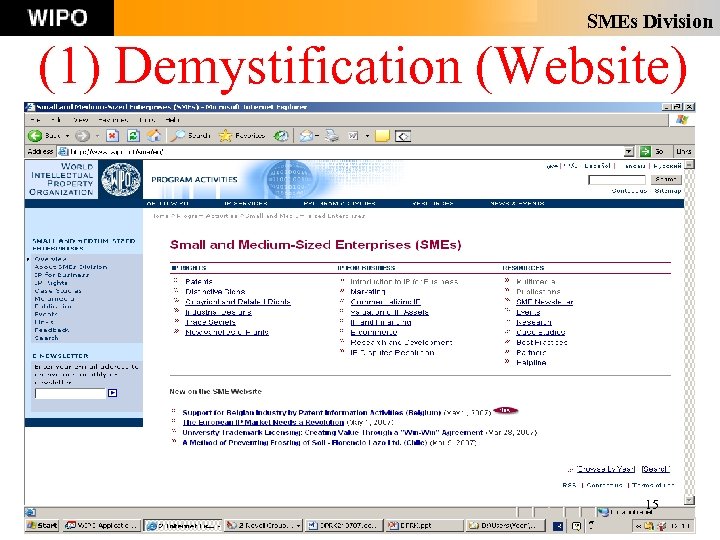The width and height of the screenshot is (720, 540).
Task: Open the Favorites menu
Action: tap(113, 120)
